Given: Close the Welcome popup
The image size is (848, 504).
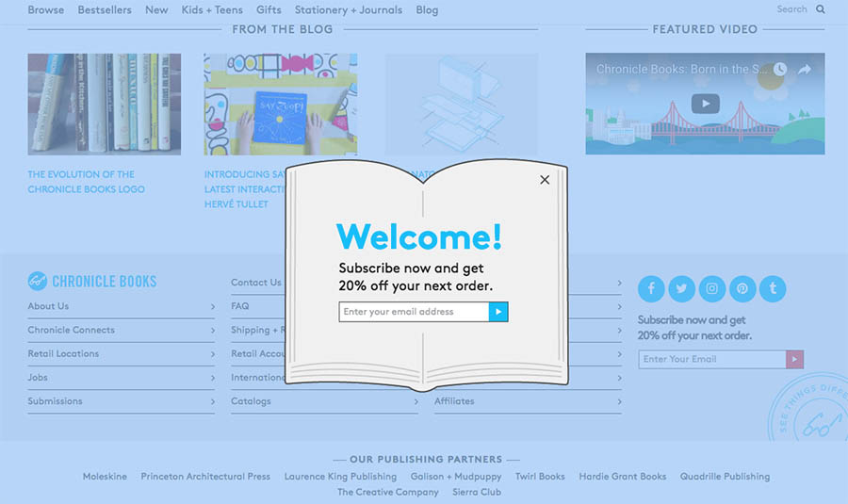Looking at the screenshot, I should pyautogui.click(x=545, y=180).
